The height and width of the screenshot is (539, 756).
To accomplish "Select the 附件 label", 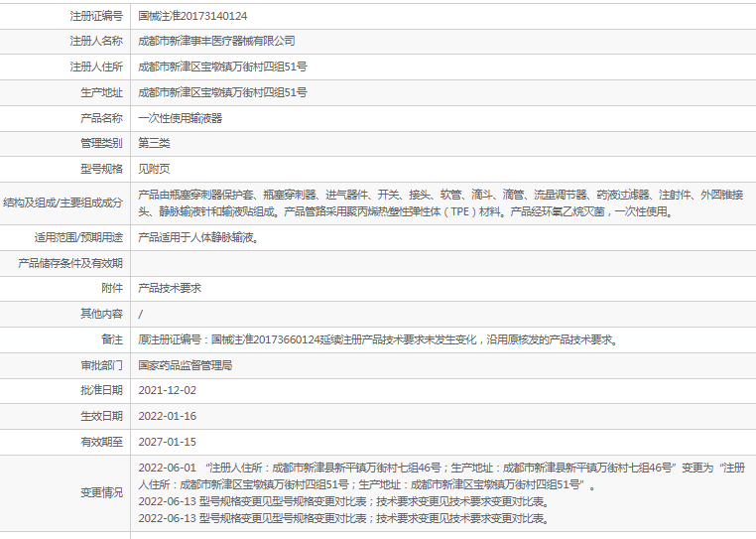I will click(x=112, y=288).
